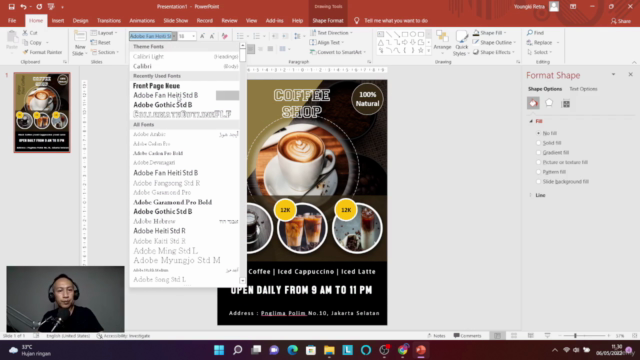This screenshot has width=640, height=360.
Task: Choose Adobe Heiti Std R font
Action: point(184,231)
